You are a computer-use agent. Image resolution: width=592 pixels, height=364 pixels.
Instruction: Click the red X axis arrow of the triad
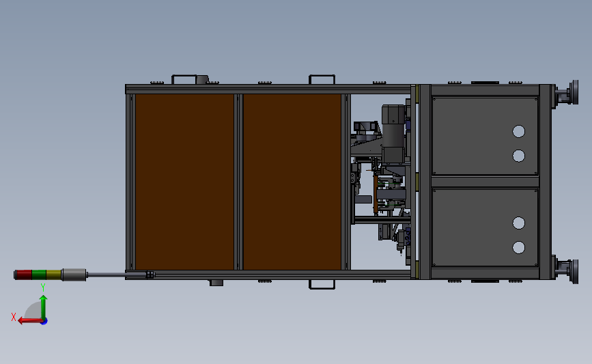30,321
